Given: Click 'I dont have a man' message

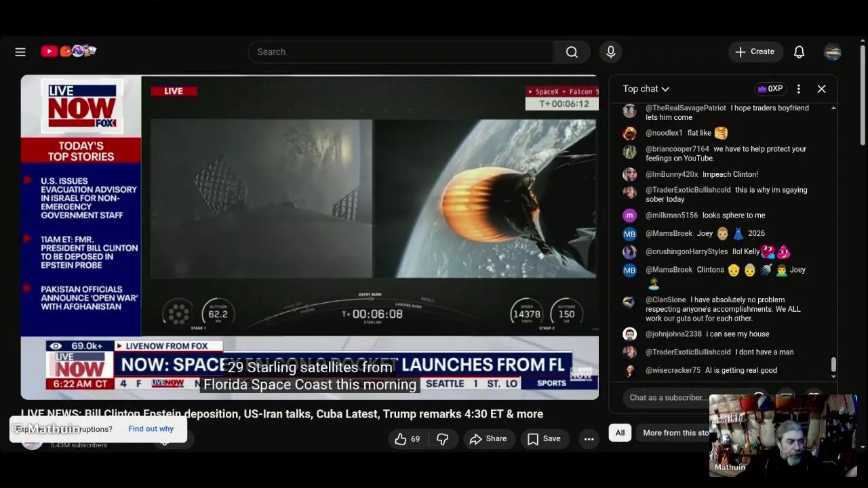Looking at the screenshot, I should point(764,352).
